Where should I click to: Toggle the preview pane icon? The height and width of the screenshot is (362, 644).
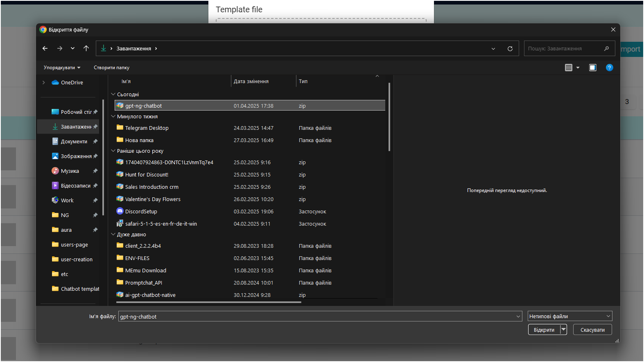click(x=592, y=68)
